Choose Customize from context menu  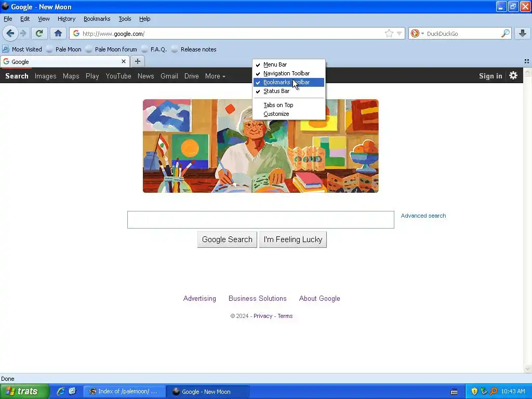(x=289, y=114)
